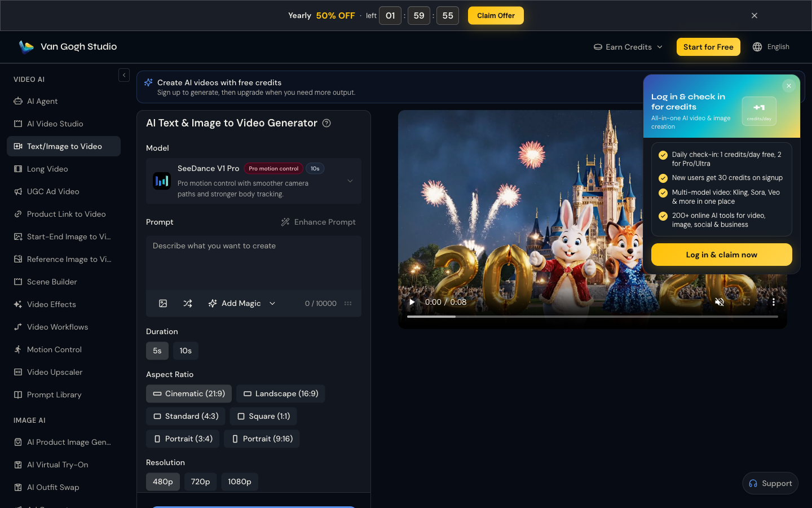812x508 pixels.
Task: Click Start for Free
Action: [x=708, y=47]
